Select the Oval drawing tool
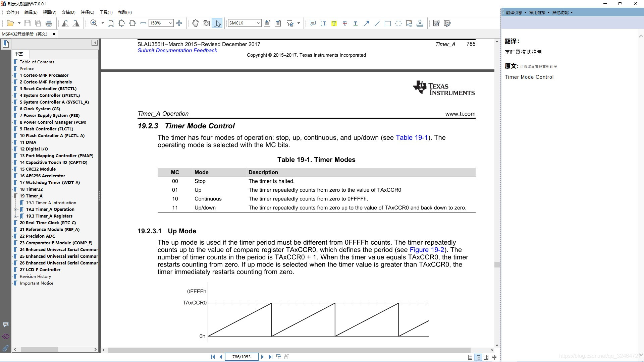644x362 pixels. (398, 23)
